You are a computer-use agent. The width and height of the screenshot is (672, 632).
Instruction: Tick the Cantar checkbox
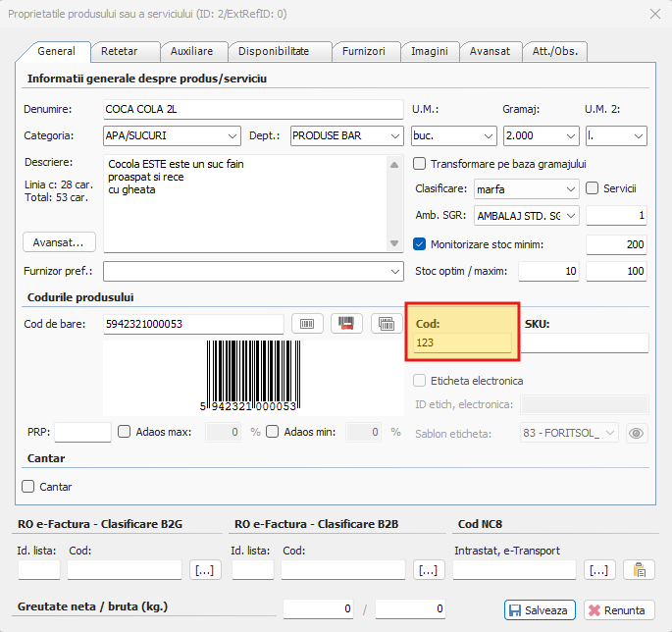coord(28,486)
